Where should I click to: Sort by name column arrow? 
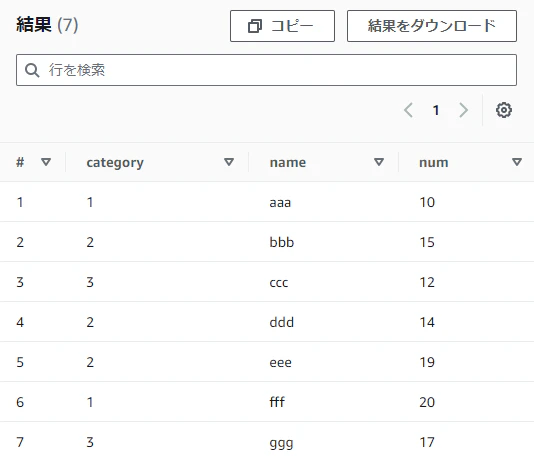(x=379, y=162)
